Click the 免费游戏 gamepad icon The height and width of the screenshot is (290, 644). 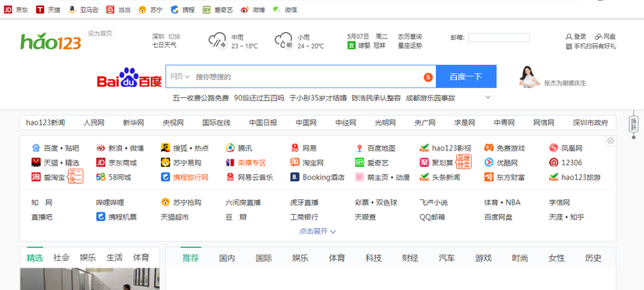click(489, 147)
